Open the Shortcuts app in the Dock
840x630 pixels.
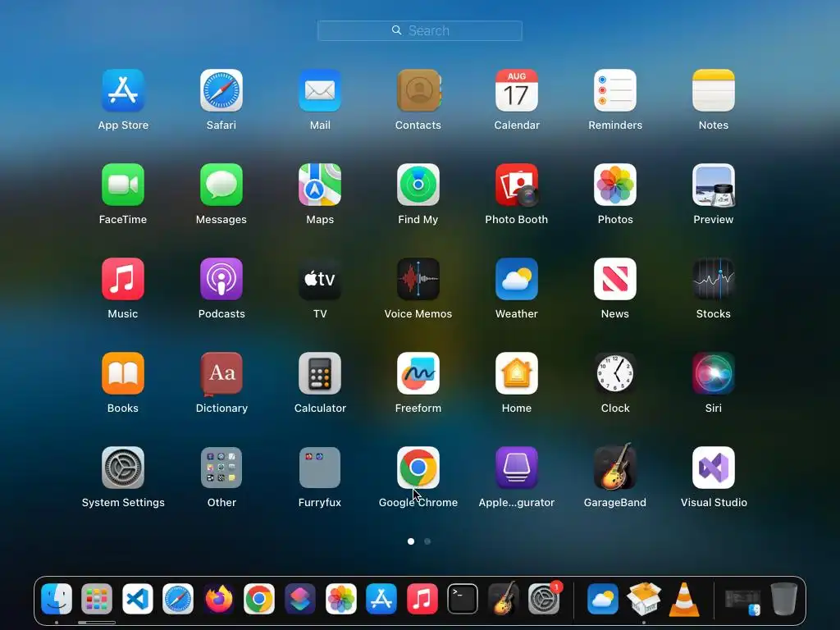coord(300,598)
